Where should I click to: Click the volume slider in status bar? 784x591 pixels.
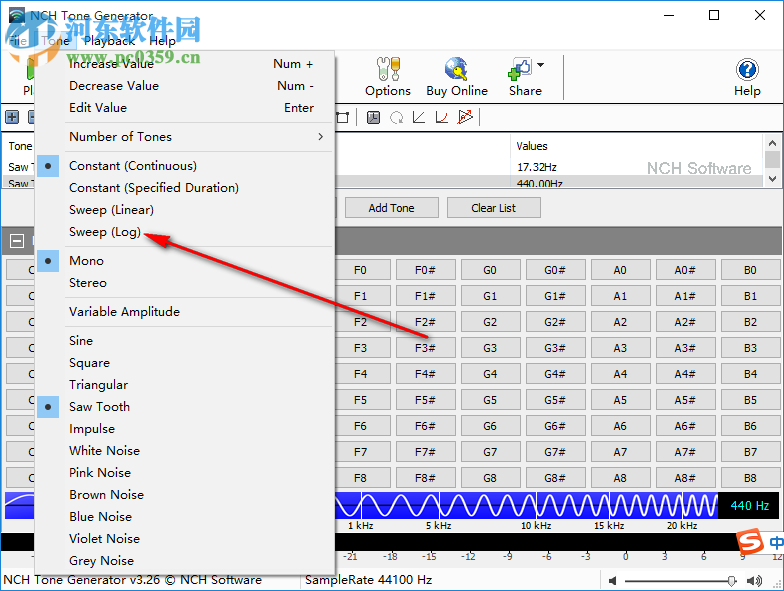(x=680, y=580)
